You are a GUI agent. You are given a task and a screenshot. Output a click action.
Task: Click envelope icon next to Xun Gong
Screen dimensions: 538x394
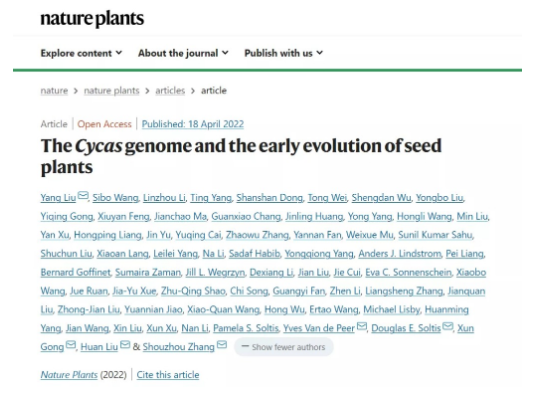[71, 345]
